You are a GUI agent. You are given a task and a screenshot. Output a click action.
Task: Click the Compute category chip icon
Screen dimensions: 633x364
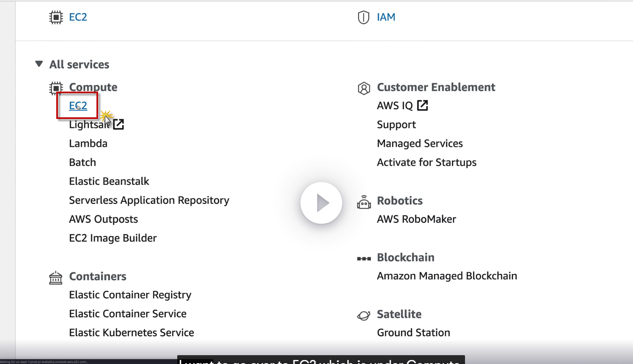click(x=56, y=88)
